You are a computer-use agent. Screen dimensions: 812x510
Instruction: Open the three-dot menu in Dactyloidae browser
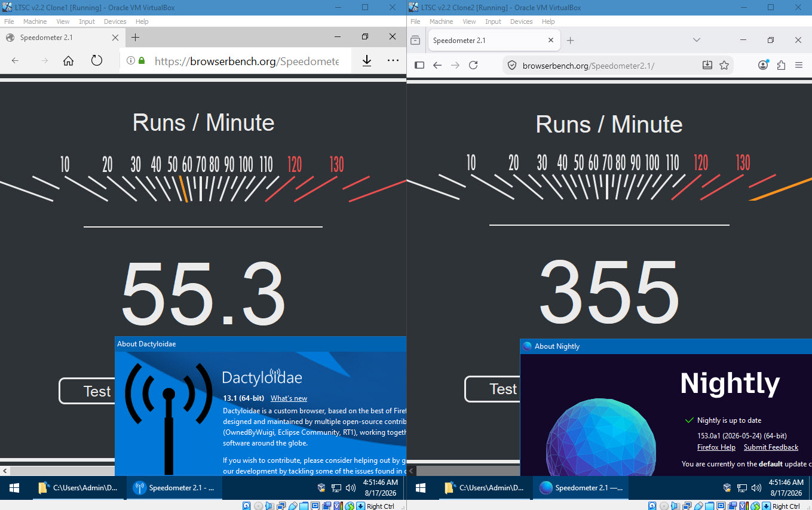393,60
